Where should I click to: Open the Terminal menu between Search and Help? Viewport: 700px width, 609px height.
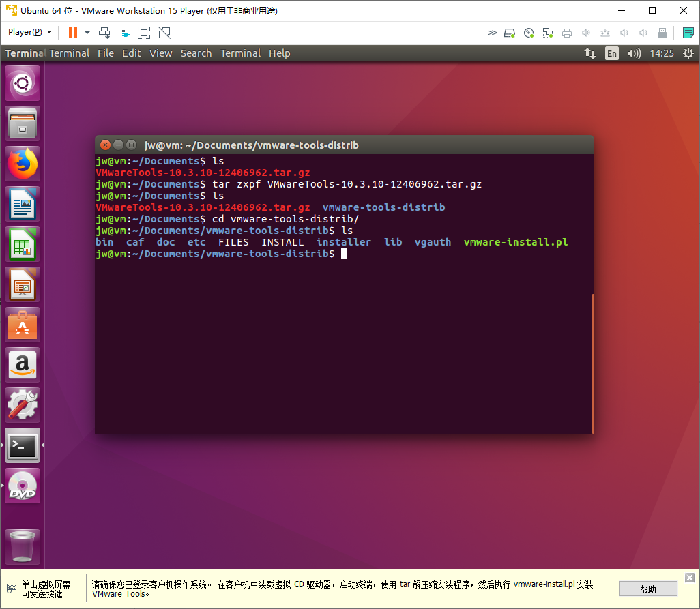[241, 53]
